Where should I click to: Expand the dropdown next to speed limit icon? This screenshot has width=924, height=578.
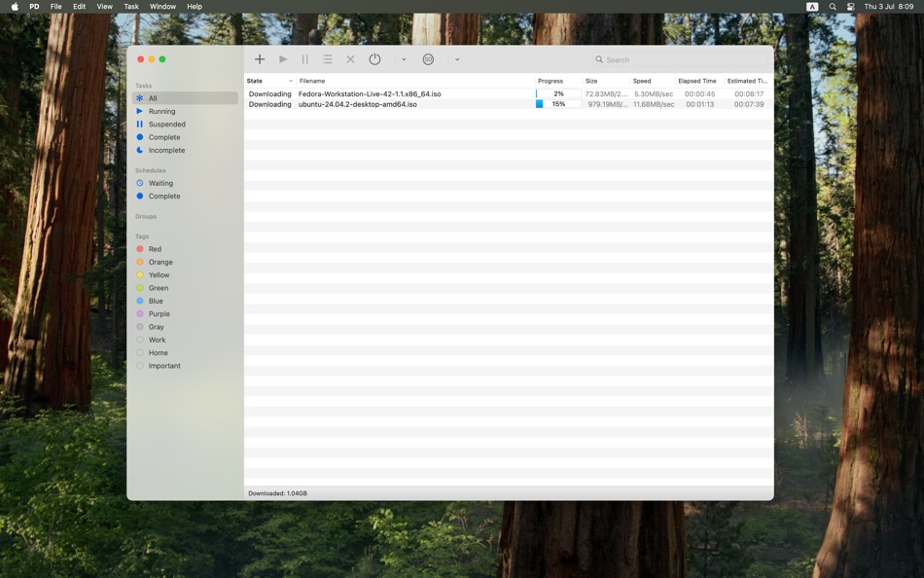pyautogui.click(x=457, y=59)
